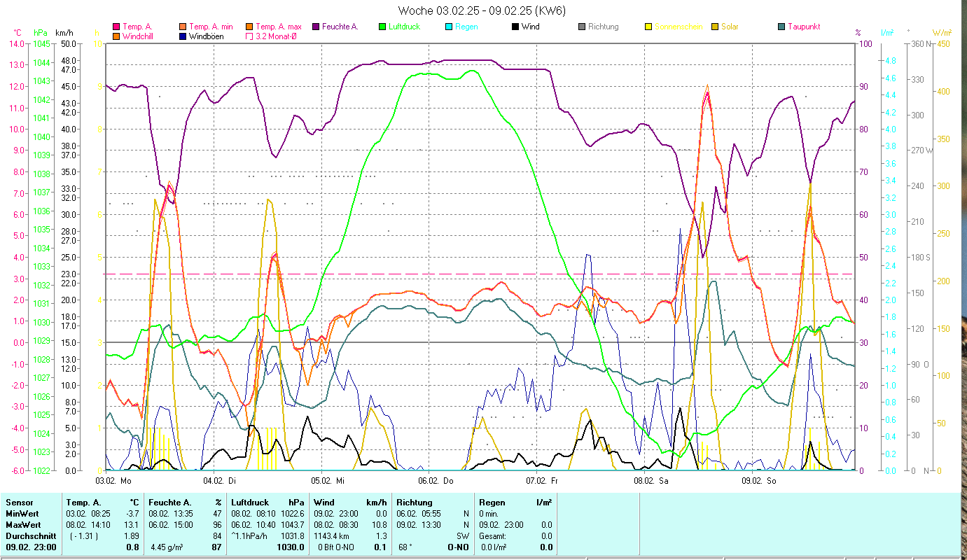The image size is (967, 560).
Task: Click the '09.02. So' date label
Action: coord(758,481)
